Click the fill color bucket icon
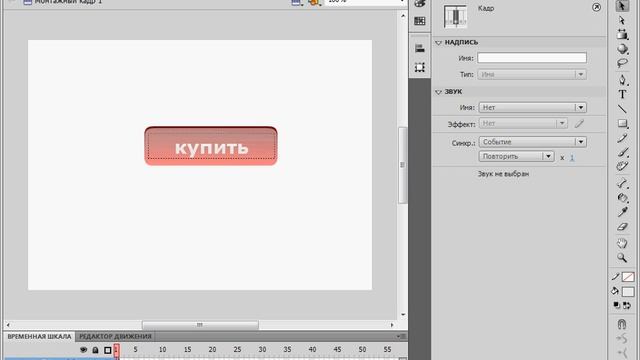The image size is (640, 360). point(615,291)
